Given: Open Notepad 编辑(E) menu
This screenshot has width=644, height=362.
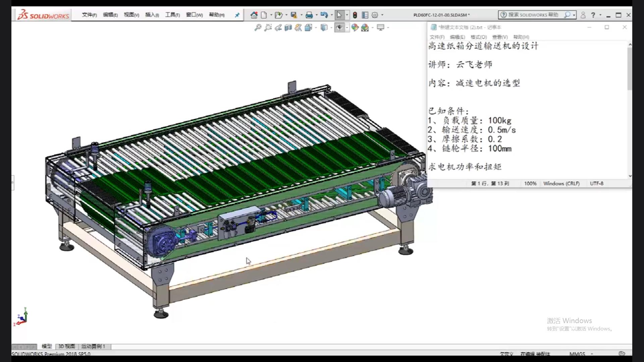Looking at the screenshot, I should pyautogui.click(x=457, y=37).
